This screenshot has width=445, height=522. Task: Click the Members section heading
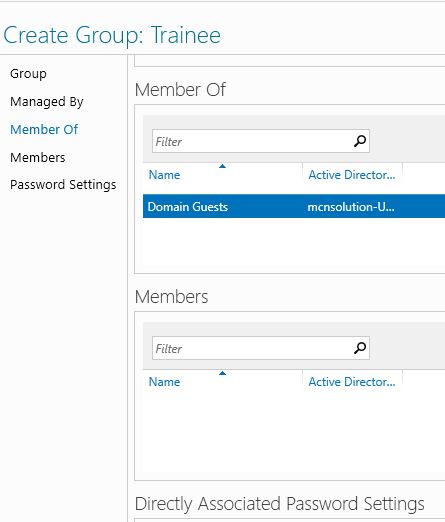pos(171,297)
